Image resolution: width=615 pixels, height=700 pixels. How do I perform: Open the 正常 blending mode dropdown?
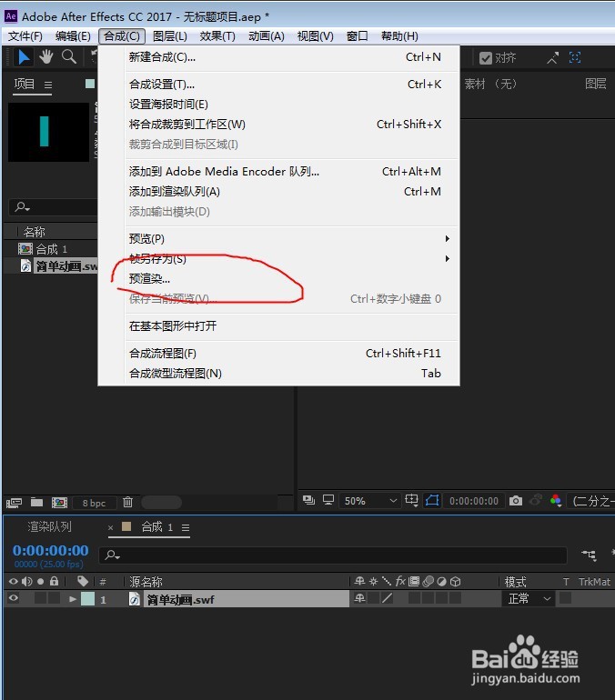[529, 598]
